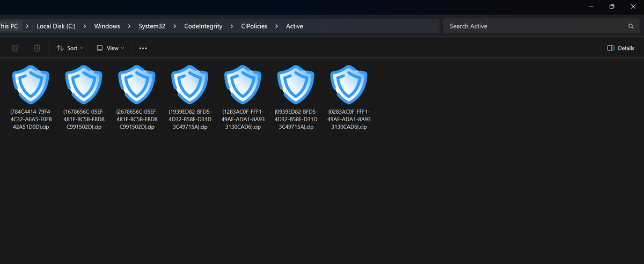The width and height of the screenshot is (644, 264).
Task: Go to the CIPolicies breadcrumb
Action: tap(254, 26)
